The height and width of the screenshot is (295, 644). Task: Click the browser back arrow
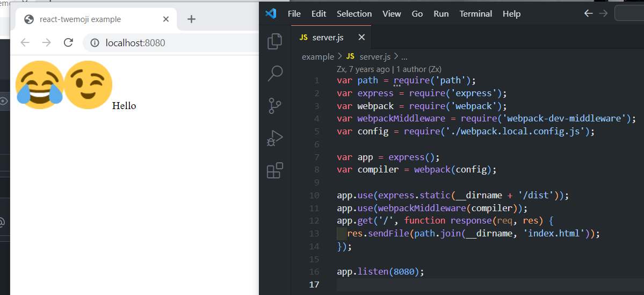[25, 42]
